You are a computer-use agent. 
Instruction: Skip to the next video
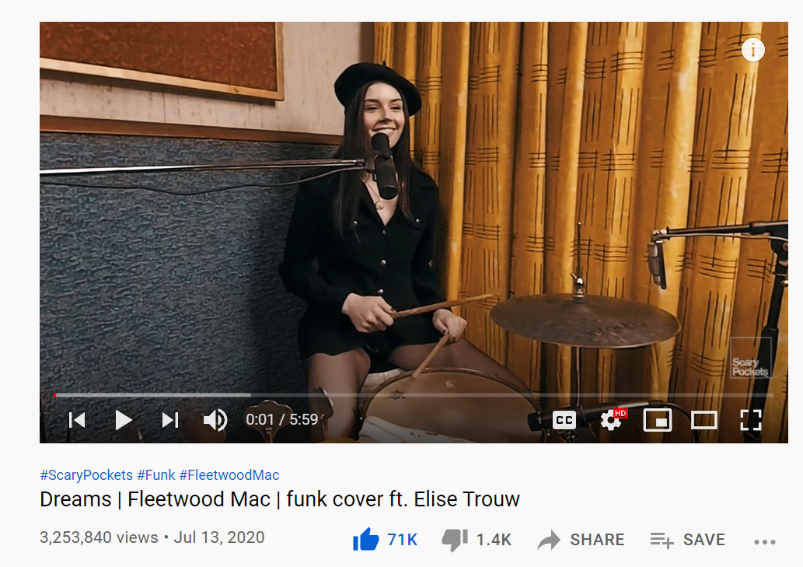(x=170, y=420)
